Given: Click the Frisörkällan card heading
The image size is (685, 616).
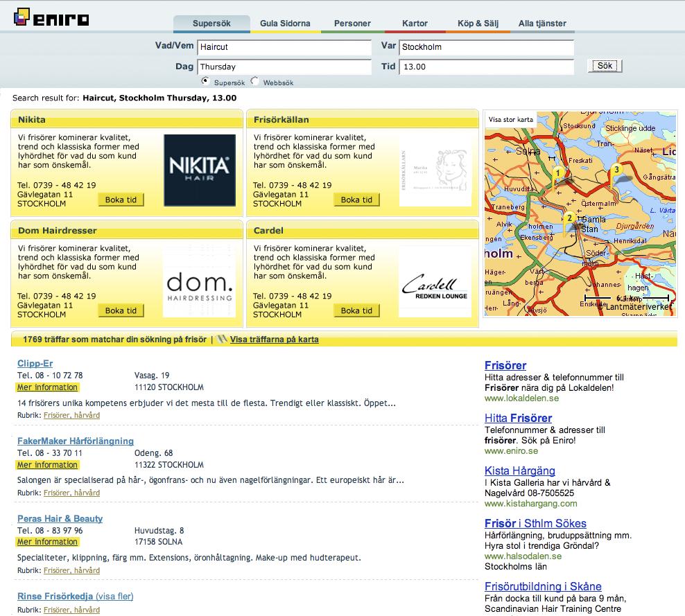Looking at the screenshot, I should (281, 120).
